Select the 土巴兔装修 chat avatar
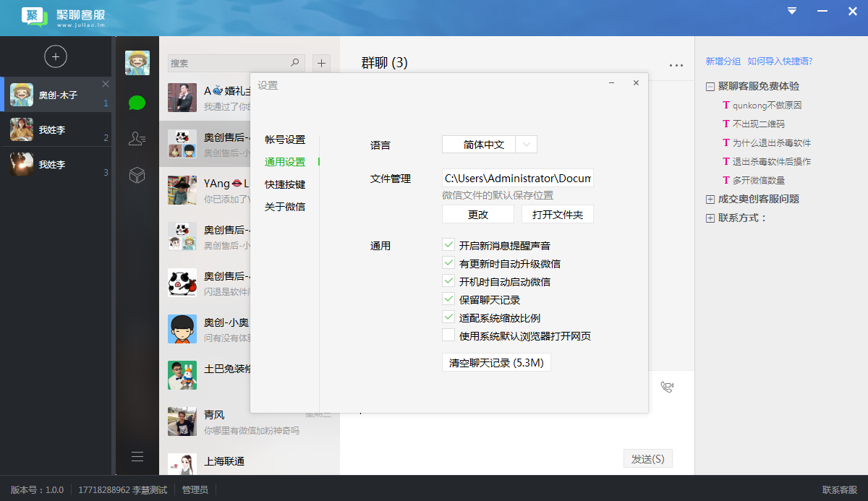Screen dimensions: 868x501 click(183, 375)
